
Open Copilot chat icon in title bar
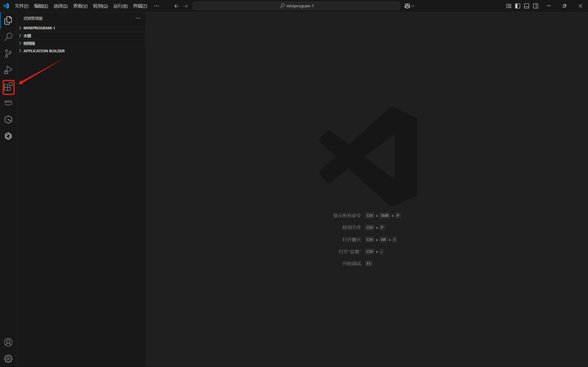click(407, 6)
